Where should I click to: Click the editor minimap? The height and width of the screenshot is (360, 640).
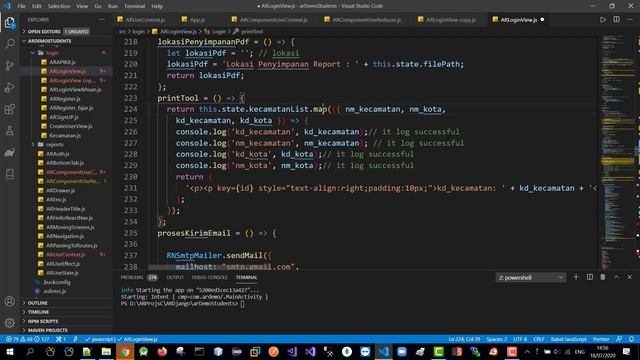click(617, 153)
